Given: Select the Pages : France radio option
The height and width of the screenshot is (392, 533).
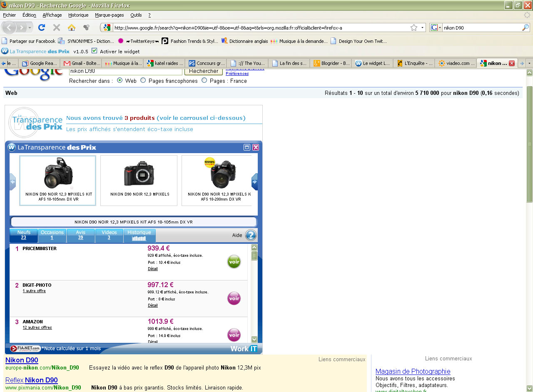Looking at the screenshot, I should (x=204, y=80).
